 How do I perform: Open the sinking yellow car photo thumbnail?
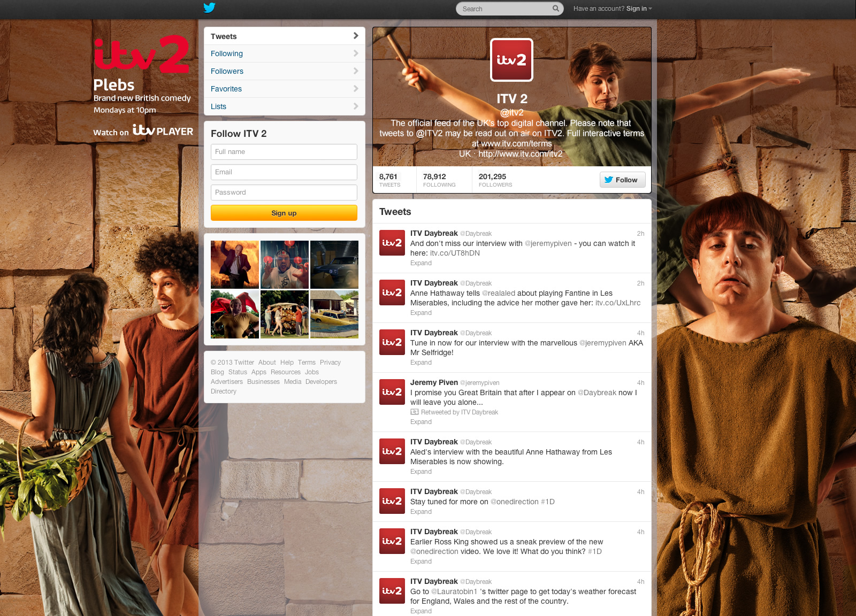pos(334,314)
